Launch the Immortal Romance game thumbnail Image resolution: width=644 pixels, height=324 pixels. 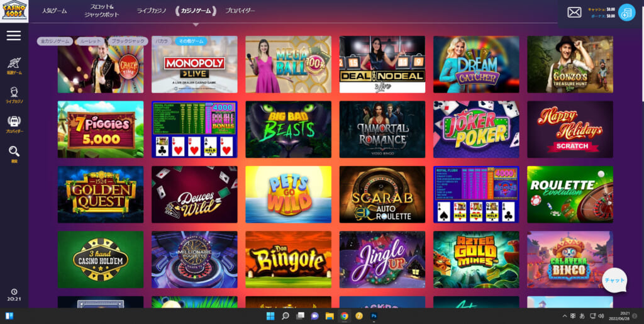pyautogui.click(x=382, y=130)
